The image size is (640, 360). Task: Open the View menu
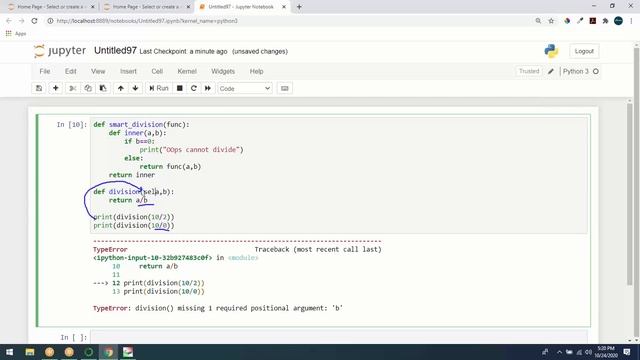coord(98,71)
